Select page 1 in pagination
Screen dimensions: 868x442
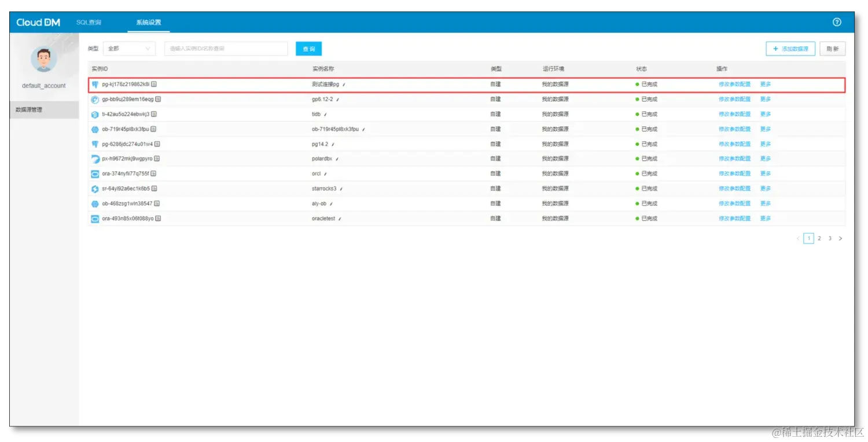pyautogui.click(x=809, y=238)
